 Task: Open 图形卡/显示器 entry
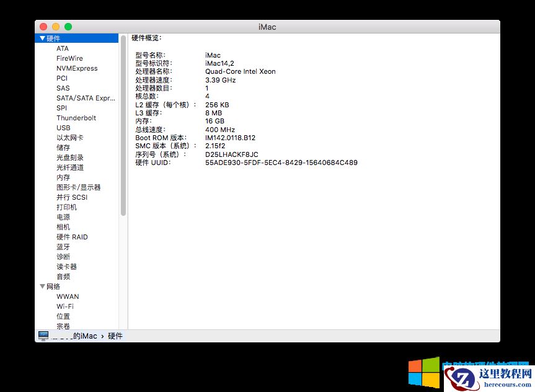[79, 187]
